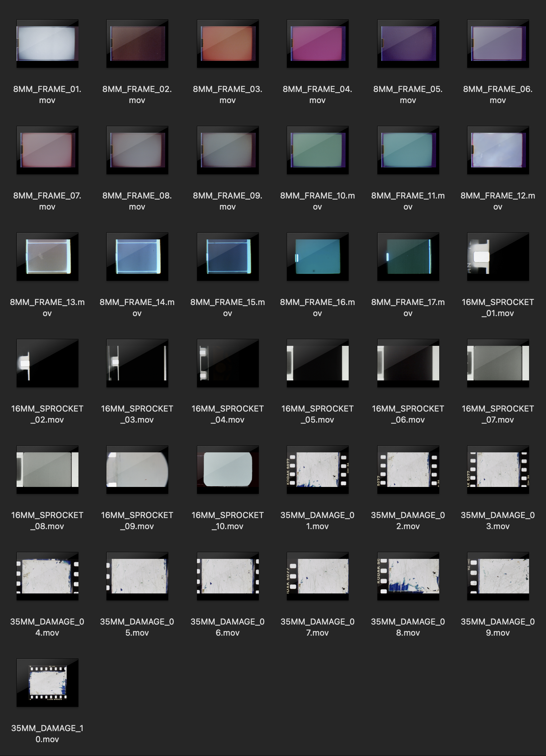Click the 8MM_FRAME_17.mov file name label

[408, 307]
